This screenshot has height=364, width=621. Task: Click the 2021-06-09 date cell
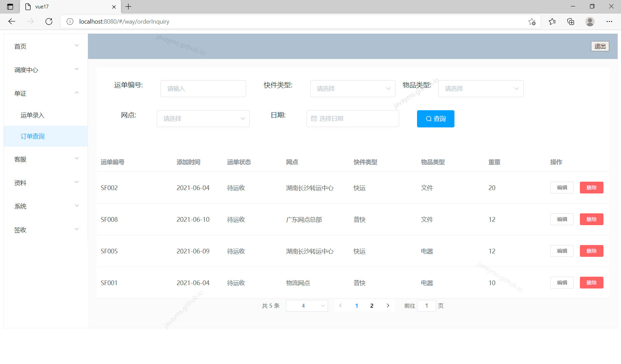click(193, 251)
